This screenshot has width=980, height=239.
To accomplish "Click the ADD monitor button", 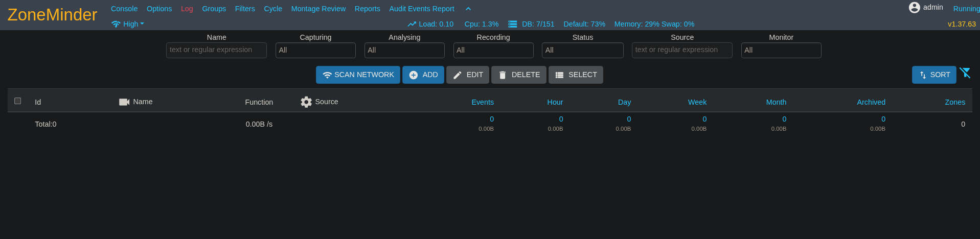I will [x=423, y=75].
